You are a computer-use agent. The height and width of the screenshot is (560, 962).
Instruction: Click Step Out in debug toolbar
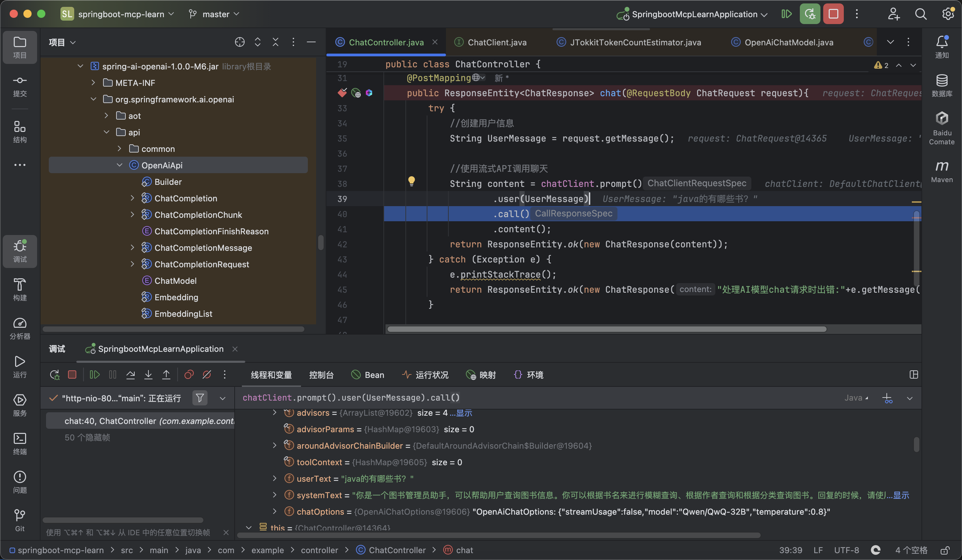pos(166,375)
